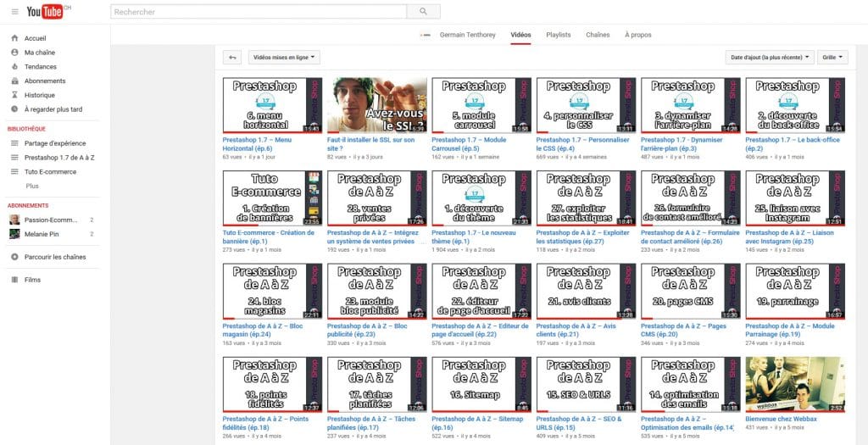Click the BIBLIOTHÈQUE section heading
The image size is (868, 445).
(x=26, y=129)
